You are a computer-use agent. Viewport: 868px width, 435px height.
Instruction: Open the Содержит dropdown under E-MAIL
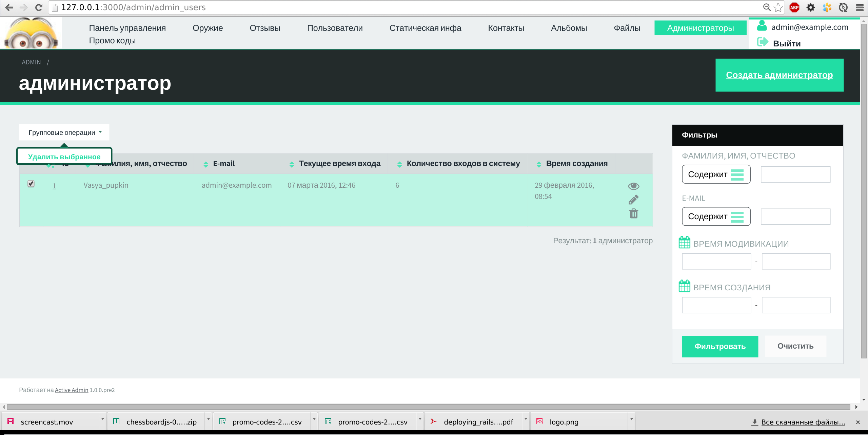(x=716, y=216)
